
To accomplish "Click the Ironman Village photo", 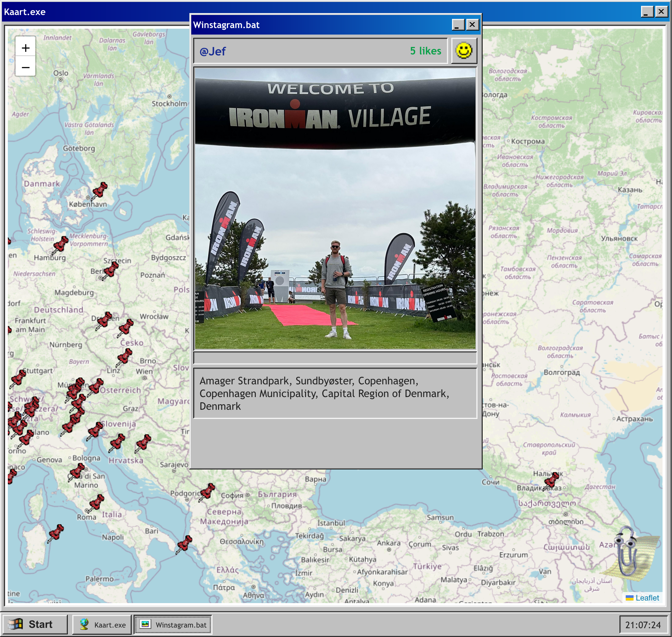I will pyautogui.click(x=335, y=209).
